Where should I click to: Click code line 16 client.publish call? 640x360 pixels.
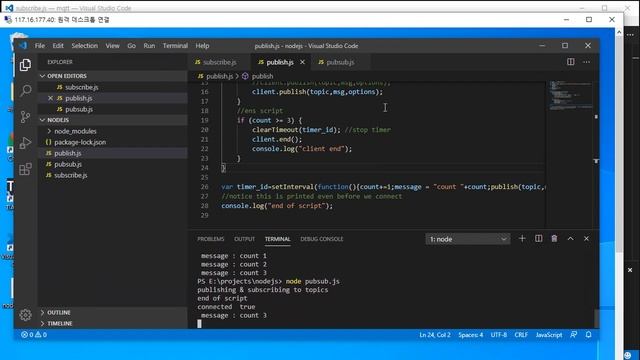pos(318,92)
